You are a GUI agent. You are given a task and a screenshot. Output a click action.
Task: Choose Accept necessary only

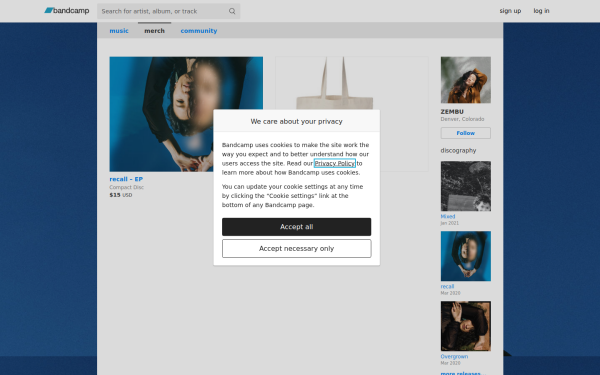pyautogui.click(x=297, y=249)
